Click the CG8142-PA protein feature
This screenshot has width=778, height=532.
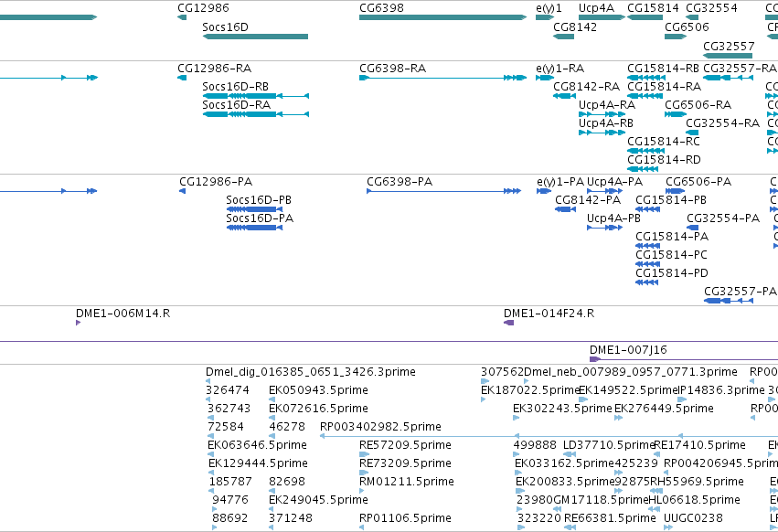coord(565,209)
